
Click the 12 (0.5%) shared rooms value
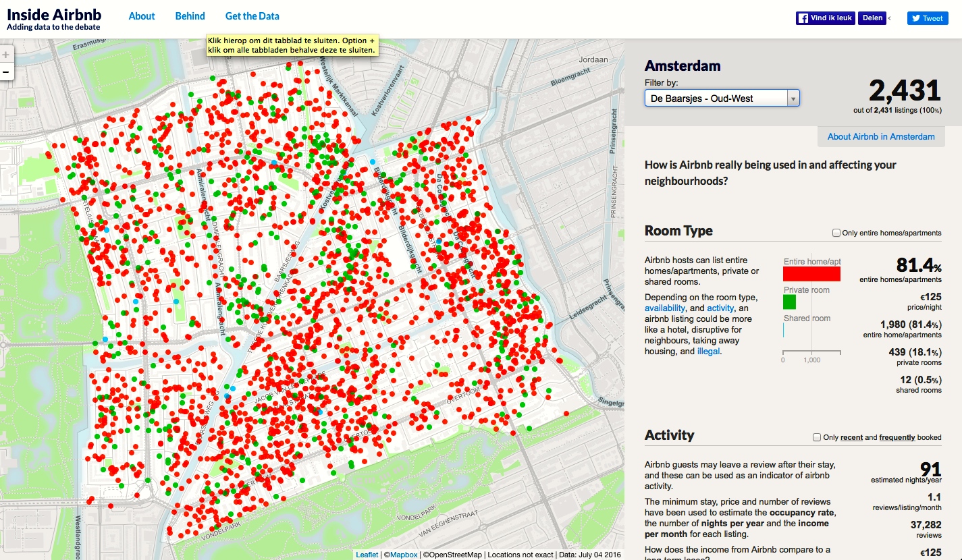click(x=919, y=380)
